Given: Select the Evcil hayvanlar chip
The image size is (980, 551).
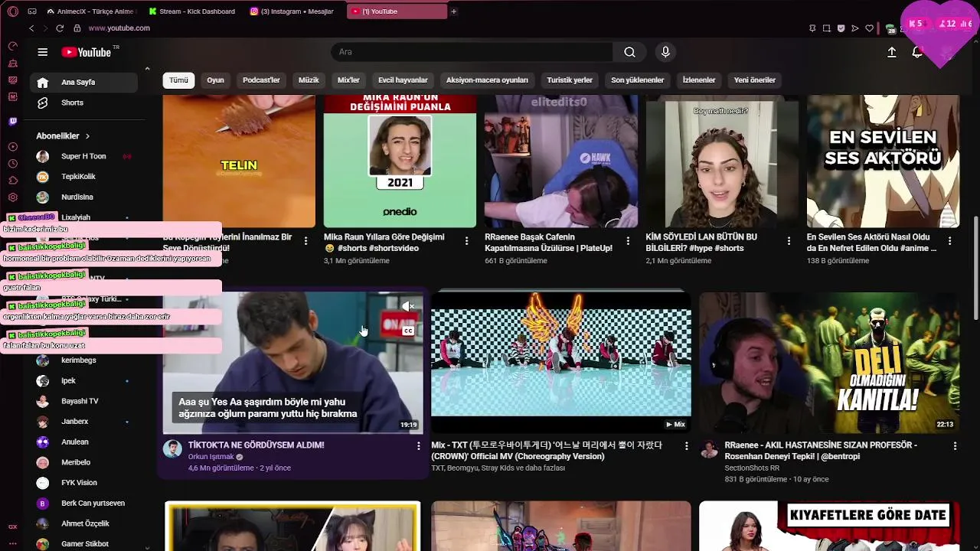Looking at the screenshot, I should click(403, 80).
